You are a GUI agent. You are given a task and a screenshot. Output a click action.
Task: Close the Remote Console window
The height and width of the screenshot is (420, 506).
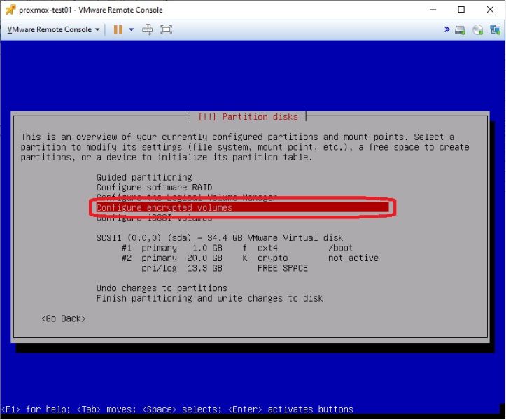tap(490, 10)
